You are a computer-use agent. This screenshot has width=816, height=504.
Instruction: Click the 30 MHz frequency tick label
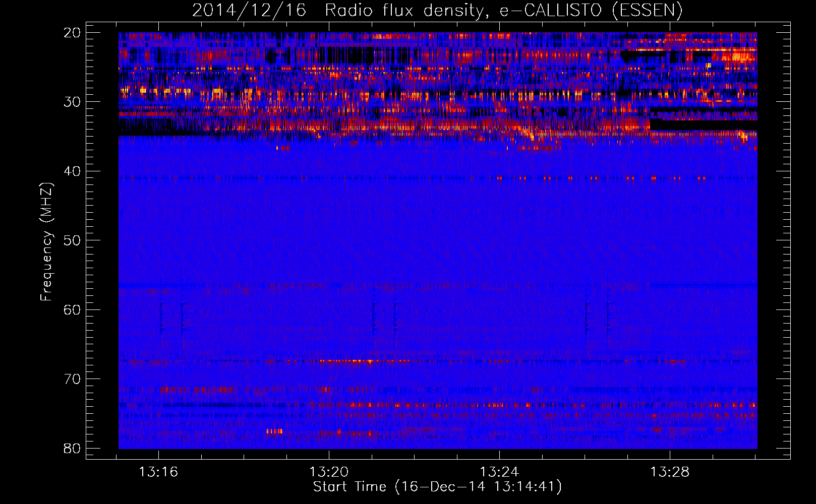(73, 102)
